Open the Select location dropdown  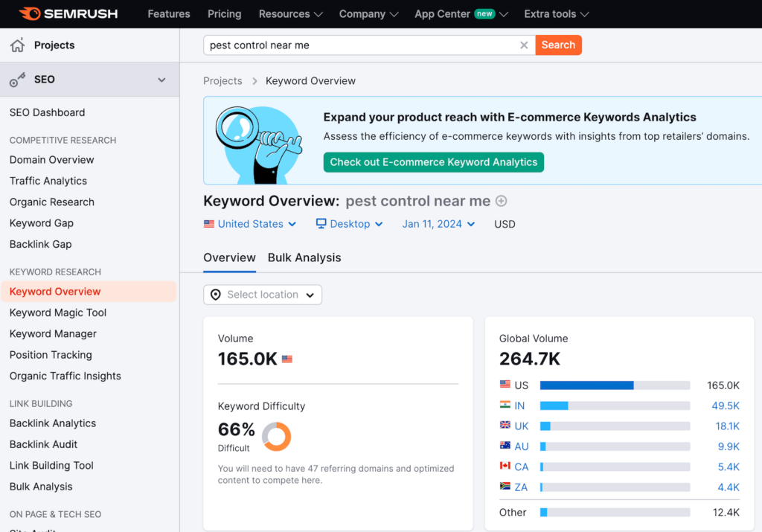[263, 295]
